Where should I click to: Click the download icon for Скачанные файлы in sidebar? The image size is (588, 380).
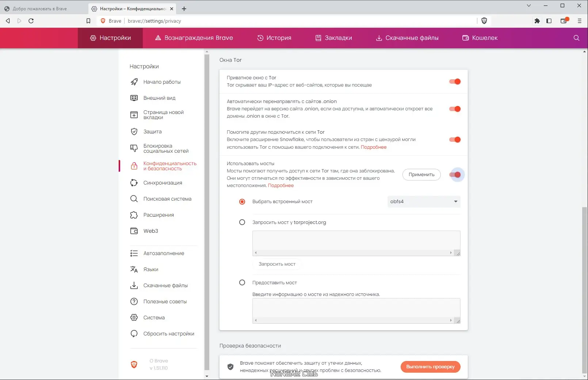pyautogui.click(x=134, y=285)
